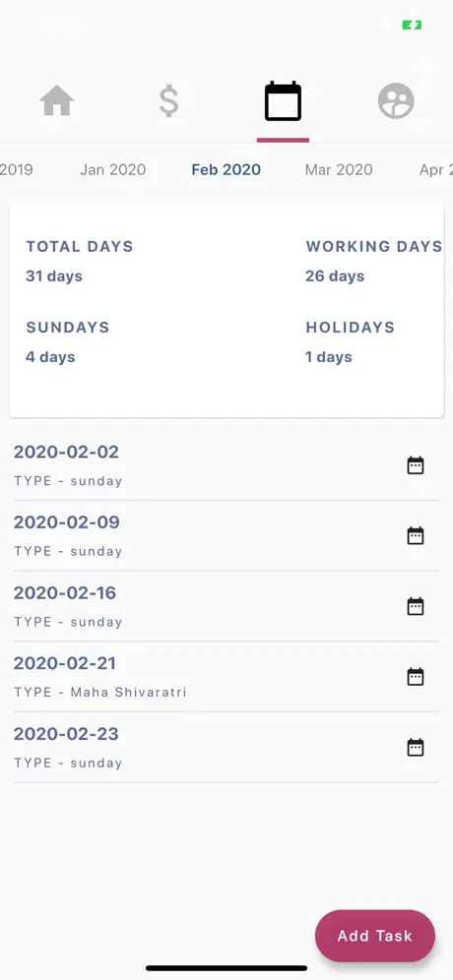The image size is (453, 980).
Task: Tap the Total Days 31 days stat
Action: (80, 261)
